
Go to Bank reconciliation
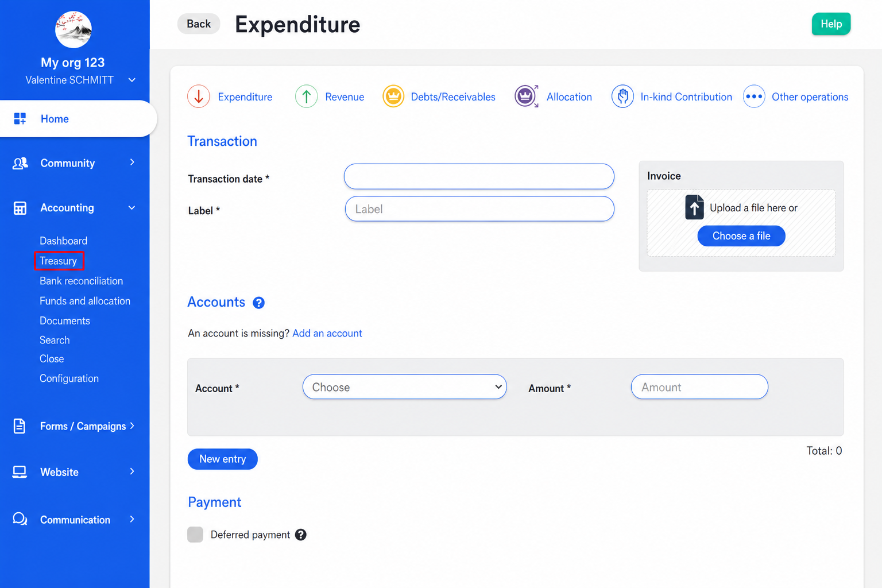click(82, 281)
